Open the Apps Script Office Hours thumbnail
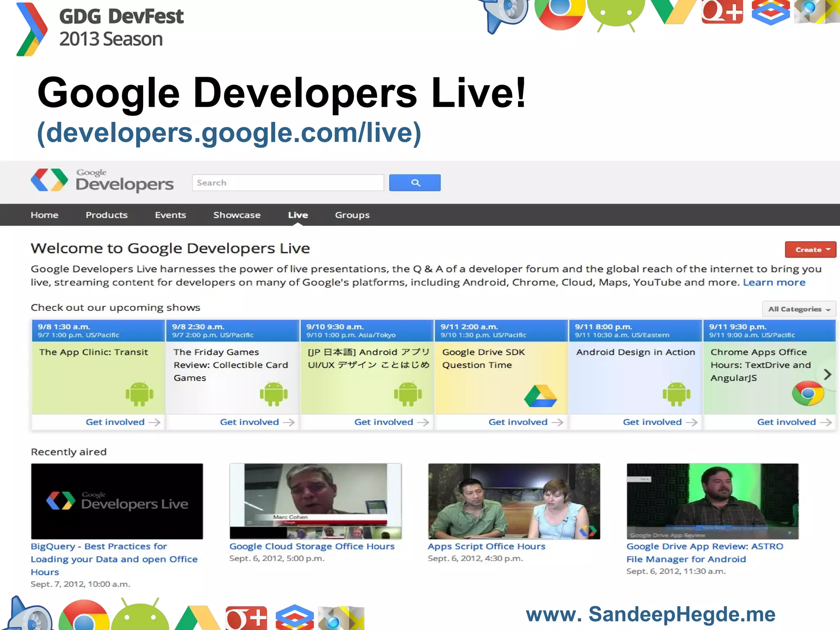 514,501
